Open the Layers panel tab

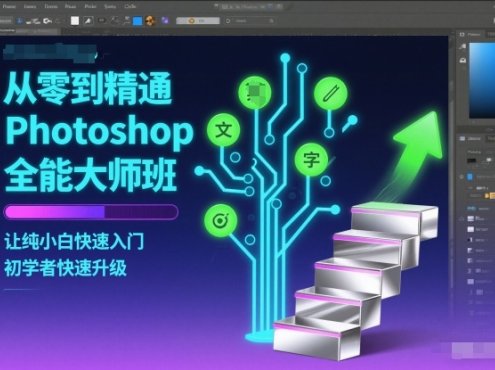coord(474,139)
